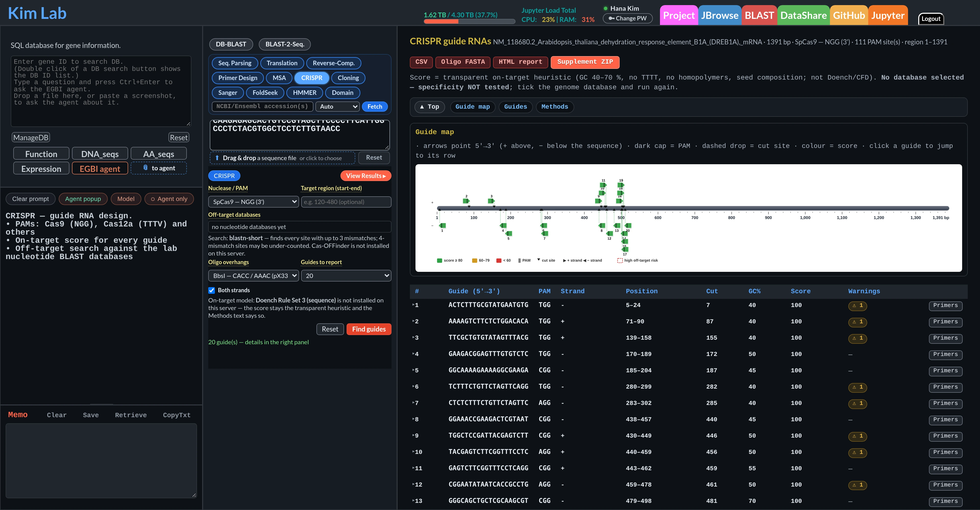Viewport: 980px width, 510px height.
Task: Open the Auto accession type dropdown
Action: coord(338,106)
